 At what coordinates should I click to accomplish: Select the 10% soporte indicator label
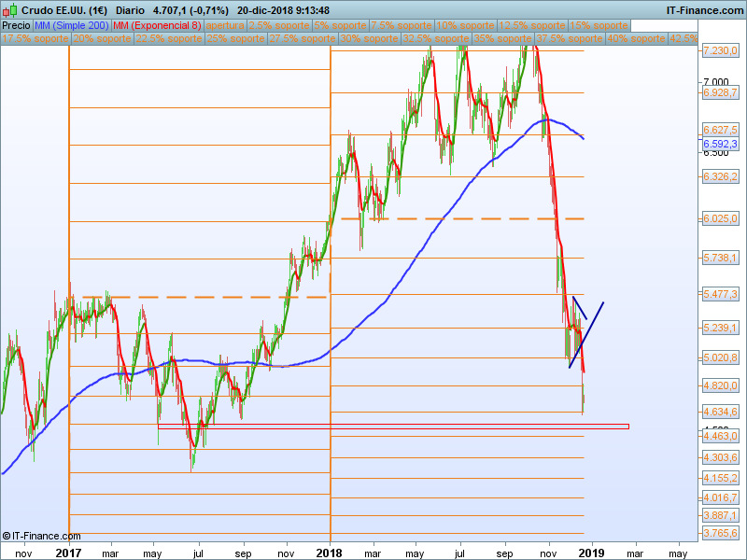tap(465, 26)
